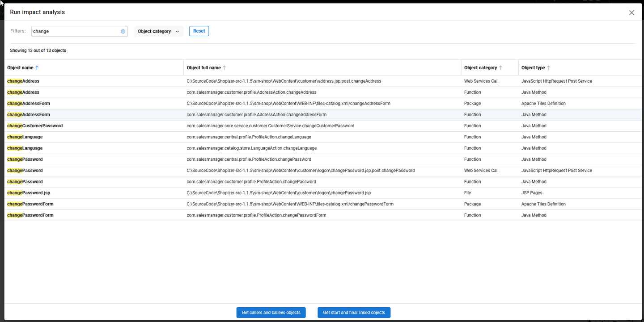The height and width of the screenshot is (322, 644).
Task: Click sort arrow beside Object type
Action: click(x=549, y=68)
